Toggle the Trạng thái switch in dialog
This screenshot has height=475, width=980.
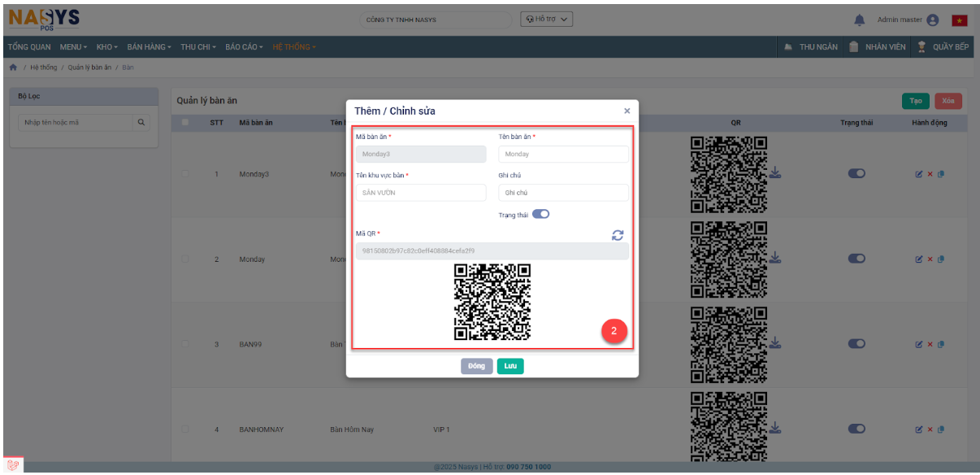[540, 215]
